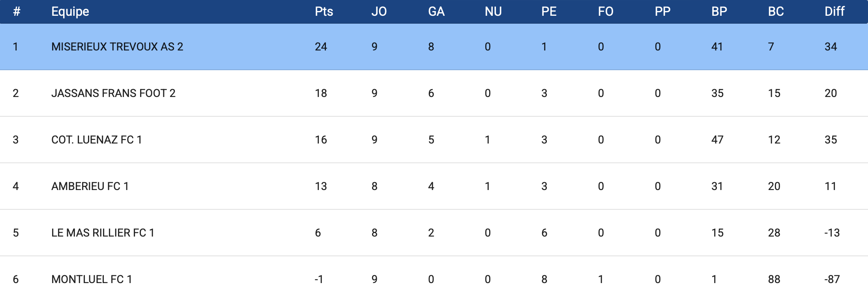Click the # rank column header

16,11
